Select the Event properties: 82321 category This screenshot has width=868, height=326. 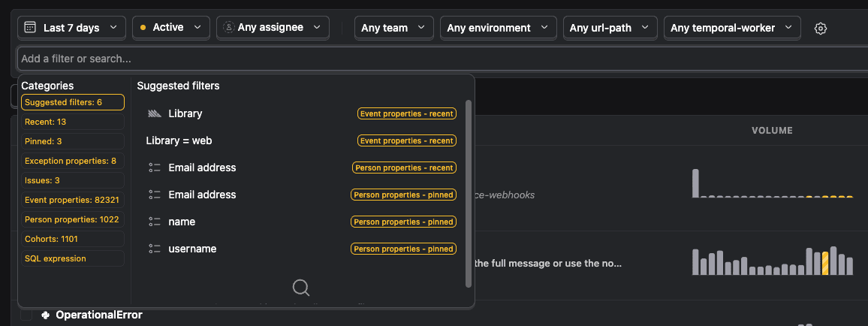pos(73,200)
